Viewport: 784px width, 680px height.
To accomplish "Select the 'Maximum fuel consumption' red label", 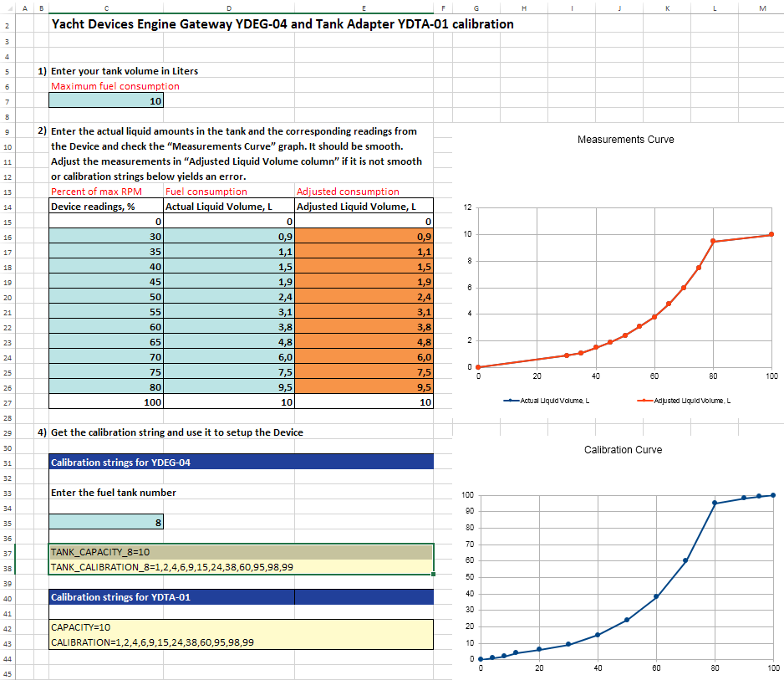I will (115, 86).
